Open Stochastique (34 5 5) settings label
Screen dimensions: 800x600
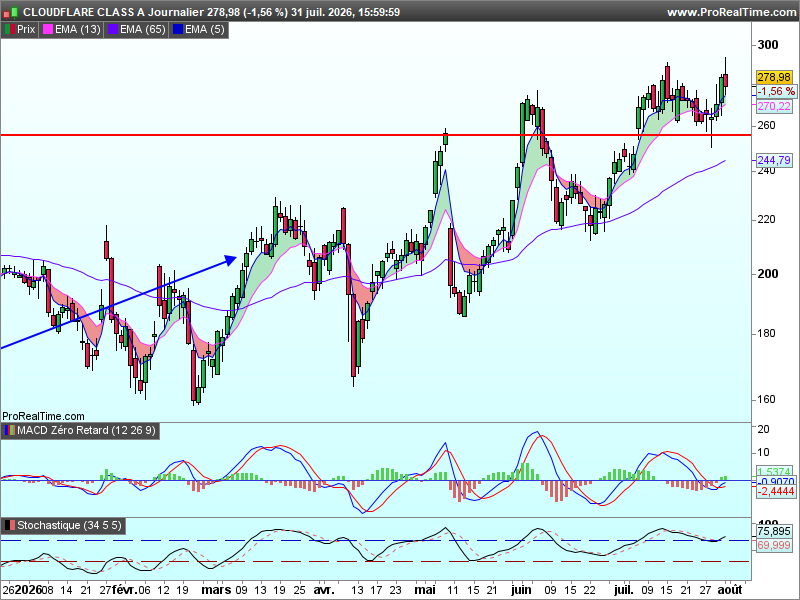click(x=69, y=526)
